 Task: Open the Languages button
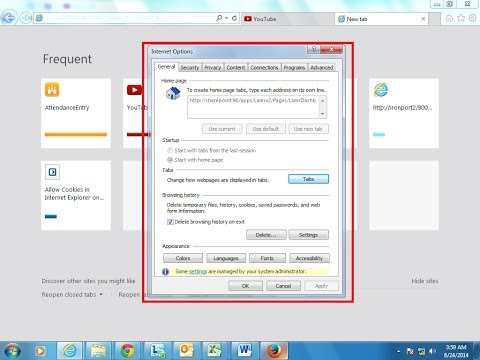point(226,258)
